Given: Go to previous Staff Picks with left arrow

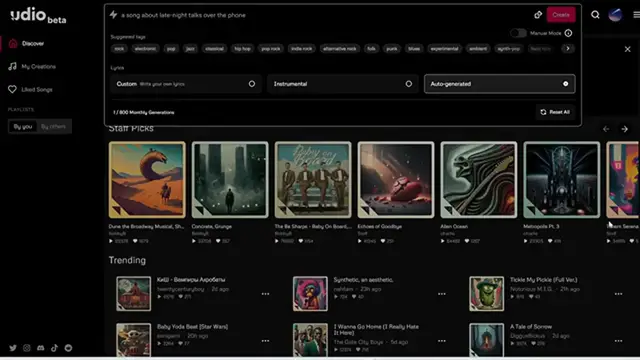Looking at the screenshot, I should click(606, 129).
